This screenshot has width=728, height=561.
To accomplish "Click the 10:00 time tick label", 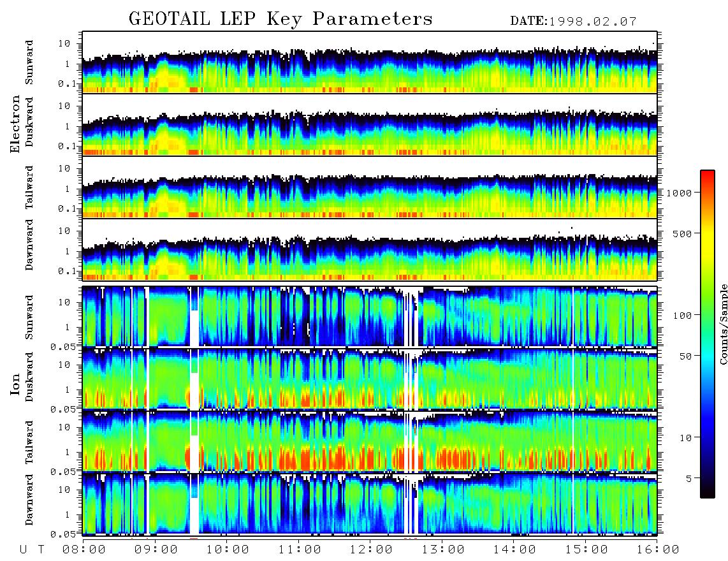I will [228, 550].
